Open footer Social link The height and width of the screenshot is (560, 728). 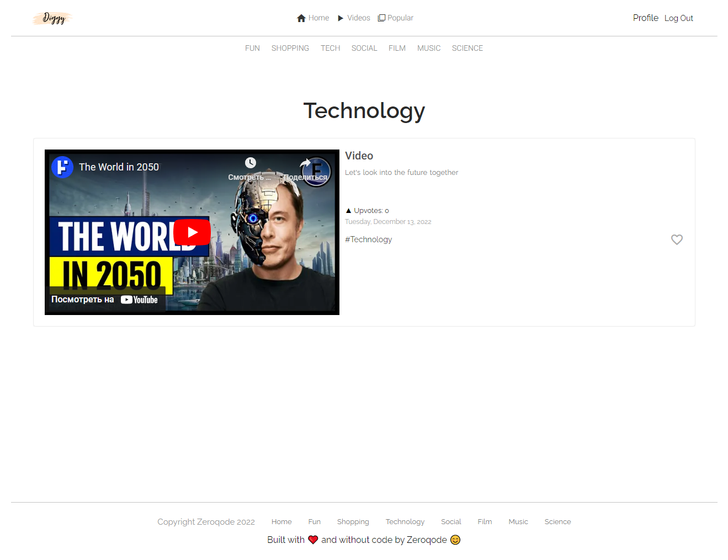pyautogui.click(x=451, y=522)
